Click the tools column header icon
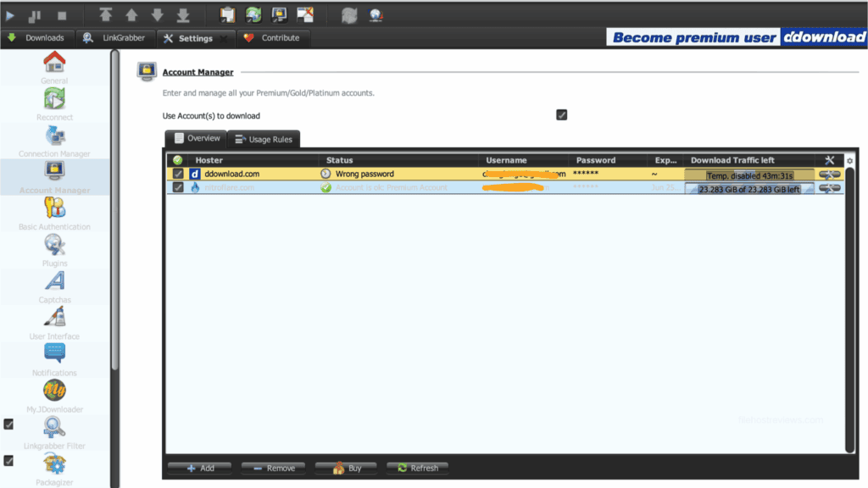Screen dimensions: 868x488 click(829, 160)
